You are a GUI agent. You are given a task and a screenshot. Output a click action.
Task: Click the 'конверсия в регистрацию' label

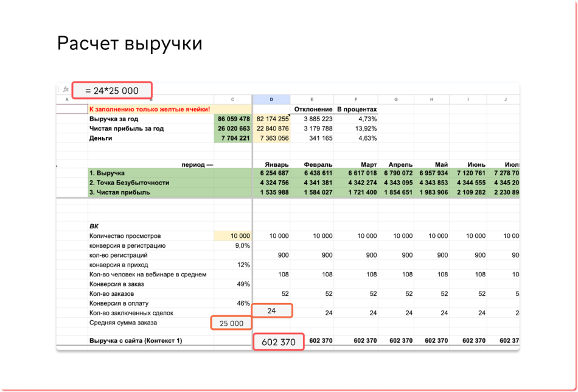[x=127, y=245]
